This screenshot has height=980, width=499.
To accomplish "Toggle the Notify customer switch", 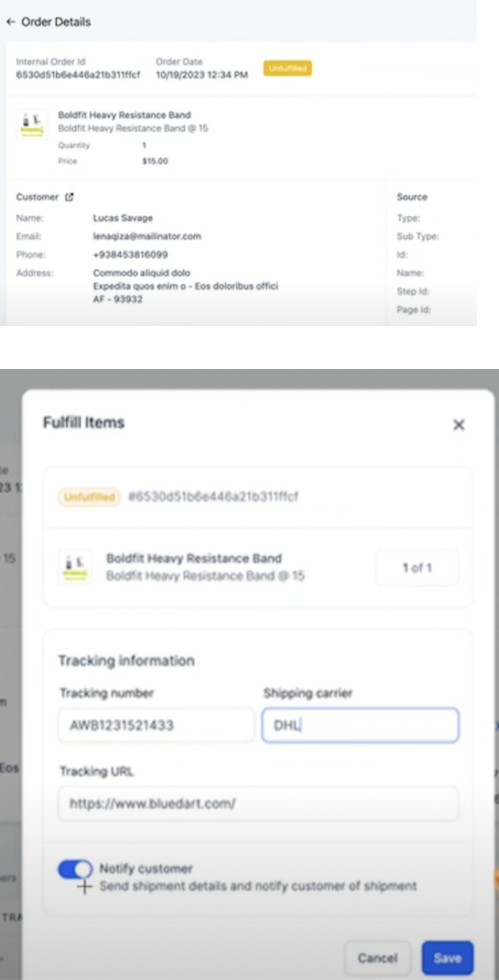I will (x=75, y=869).
